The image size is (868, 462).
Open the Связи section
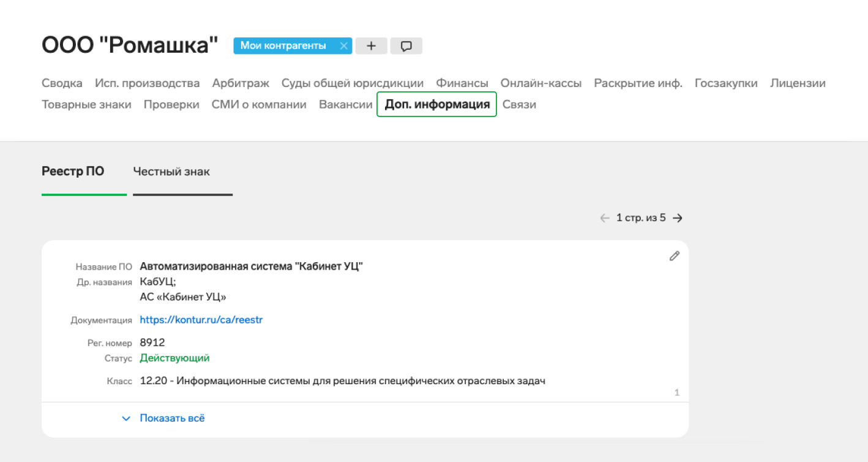click(519, 105)
